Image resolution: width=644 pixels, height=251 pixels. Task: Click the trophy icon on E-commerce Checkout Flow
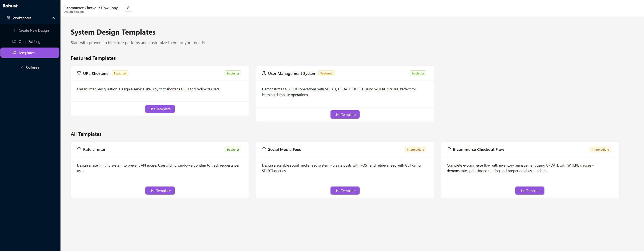pyautogui.click(x=449, y=149)
